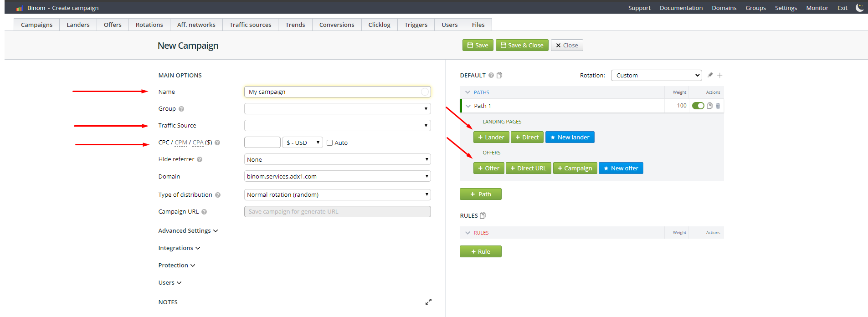The width and height of the screenshot is (868, 317).
Task: Check the Auto cost checkbox
Action: coord(329,143)
